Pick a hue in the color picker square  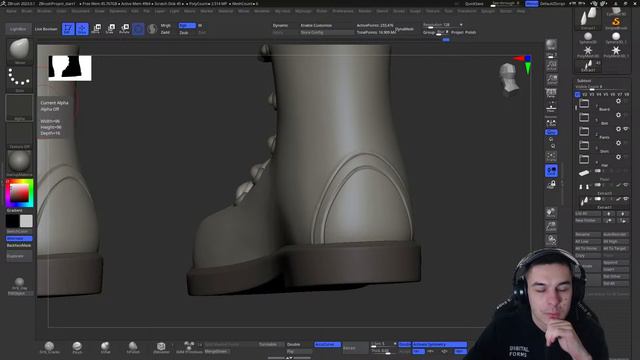(19, 193)
